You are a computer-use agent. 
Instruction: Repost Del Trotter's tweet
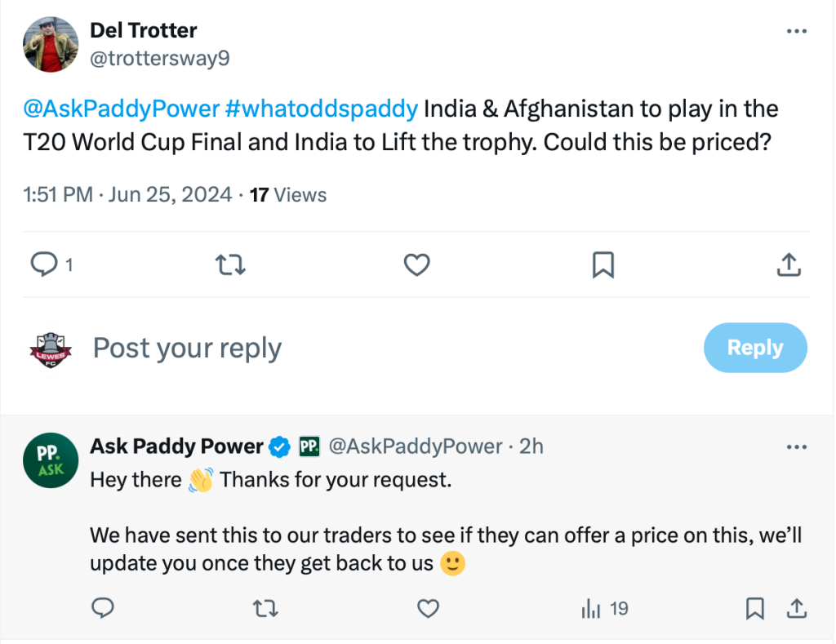(x=230, y=264)
